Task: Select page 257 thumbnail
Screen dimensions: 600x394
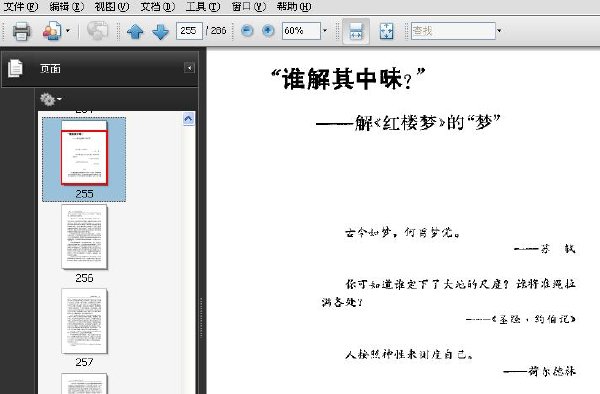Action: click(x=84, y=321)
